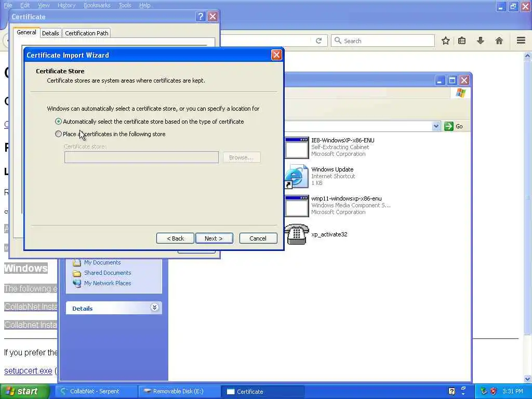The height and width of the screenshot is (399, 532).
Task: Click the Windows flag logo in Explorer
Action: pyautogui.click(x=460, y=92)
